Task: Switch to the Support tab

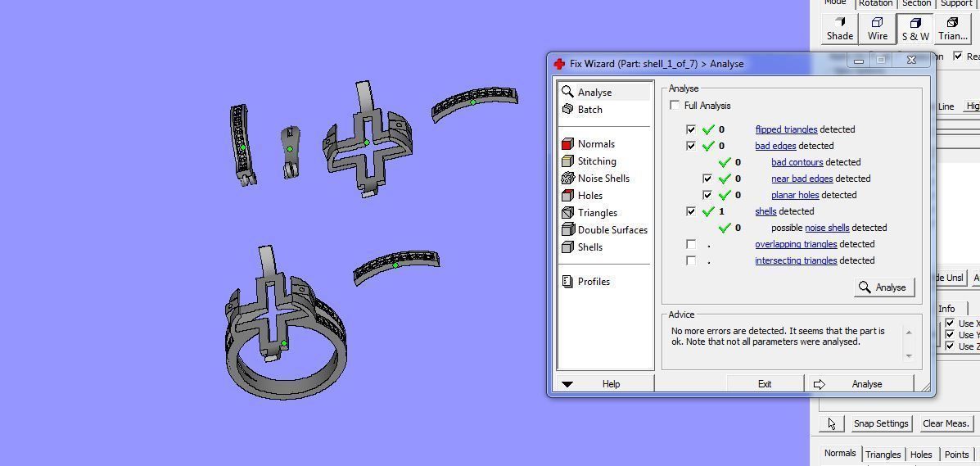Action: click(955, 3)
